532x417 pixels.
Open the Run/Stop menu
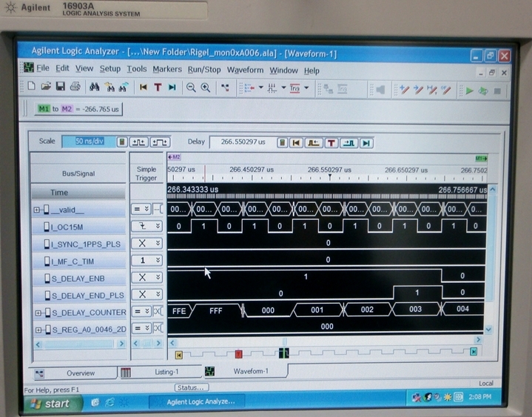(x=204, y=70)
